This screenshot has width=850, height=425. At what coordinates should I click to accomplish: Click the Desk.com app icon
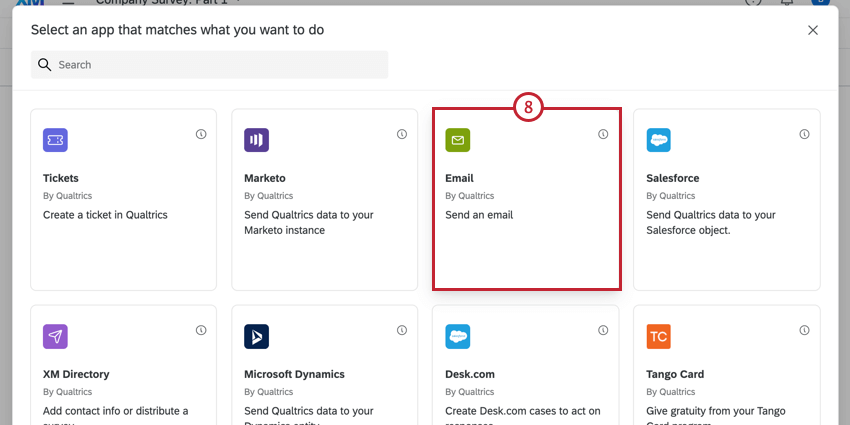[x=458, y=336]
